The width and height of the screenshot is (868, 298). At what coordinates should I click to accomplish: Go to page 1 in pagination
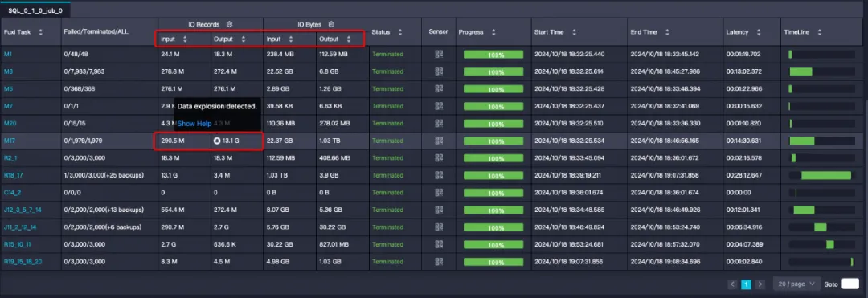tap(746, 284)
